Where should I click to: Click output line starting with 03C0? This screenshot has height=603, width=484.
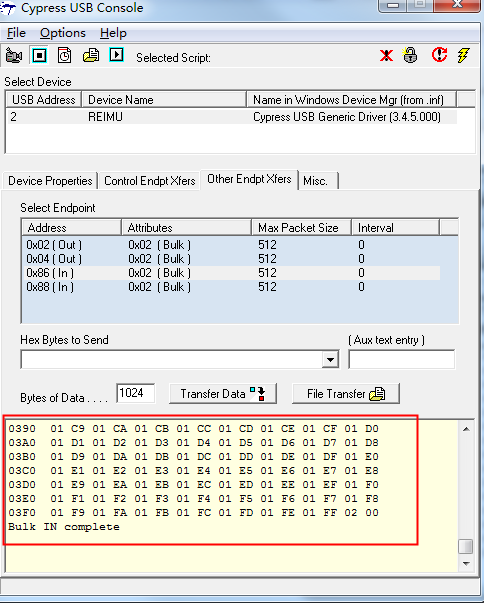193,470
